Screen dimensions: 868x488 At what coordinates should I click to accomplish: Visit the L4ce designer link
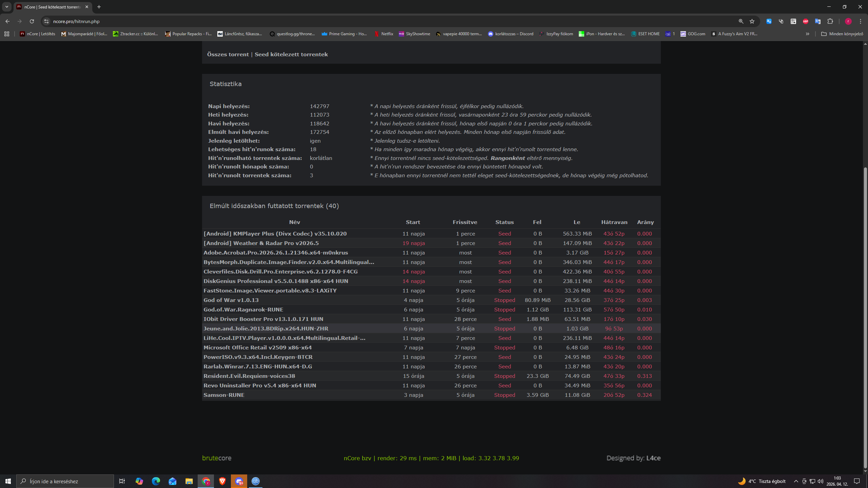coord(653,458)
